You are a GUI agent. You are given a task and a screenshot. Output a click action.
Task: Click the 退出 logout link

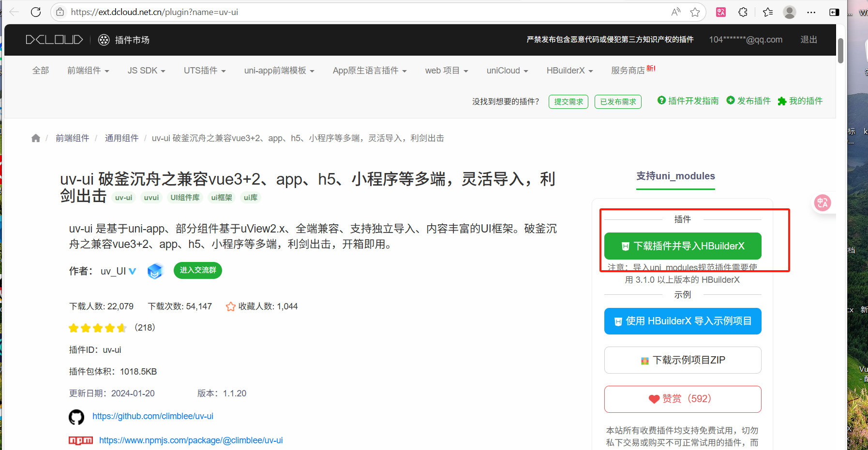click(808, 40)
